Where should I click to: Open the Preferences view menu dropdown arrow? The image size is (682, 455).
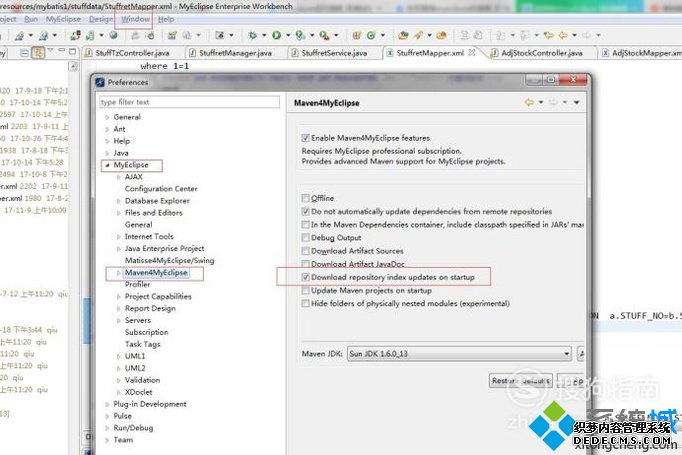pyautogui.click(x=576, y=102)
